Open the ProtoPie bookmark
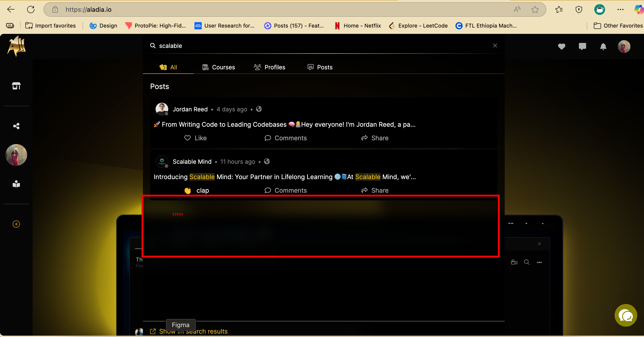 (156, 26)
